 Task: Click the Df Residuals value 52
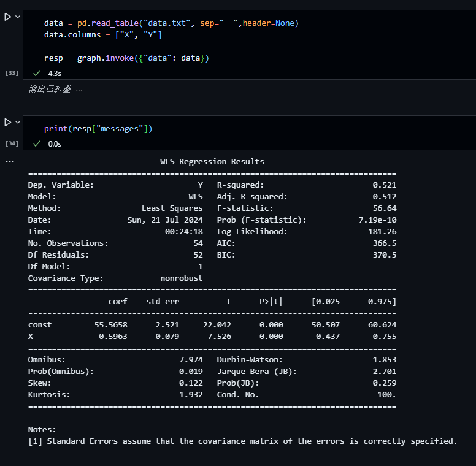198,255
